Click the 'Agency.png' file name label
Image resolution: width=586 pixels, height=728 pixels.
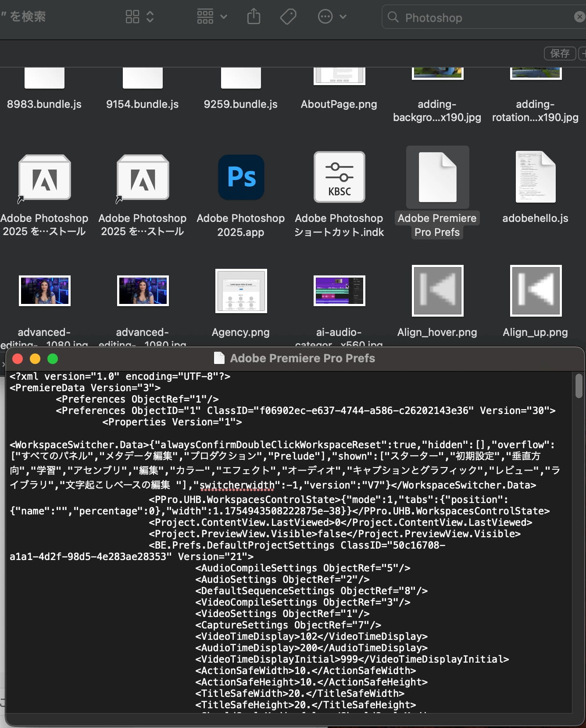pos(240,332)
